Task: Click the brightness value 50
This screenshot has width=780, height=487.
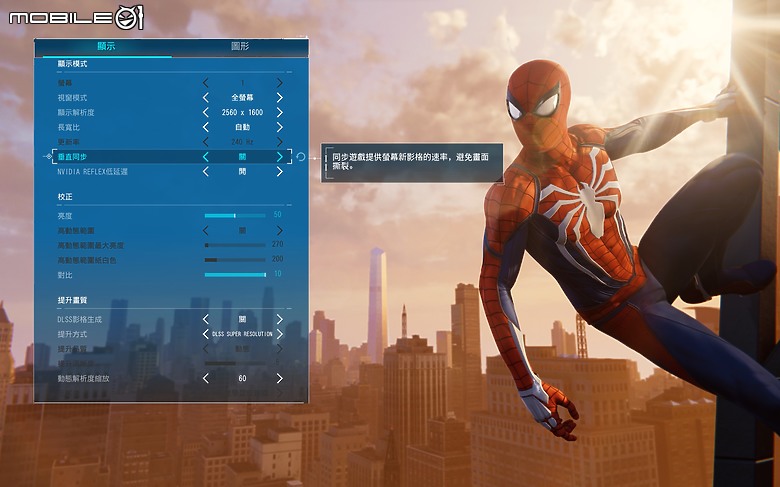Action: point(278,215)
